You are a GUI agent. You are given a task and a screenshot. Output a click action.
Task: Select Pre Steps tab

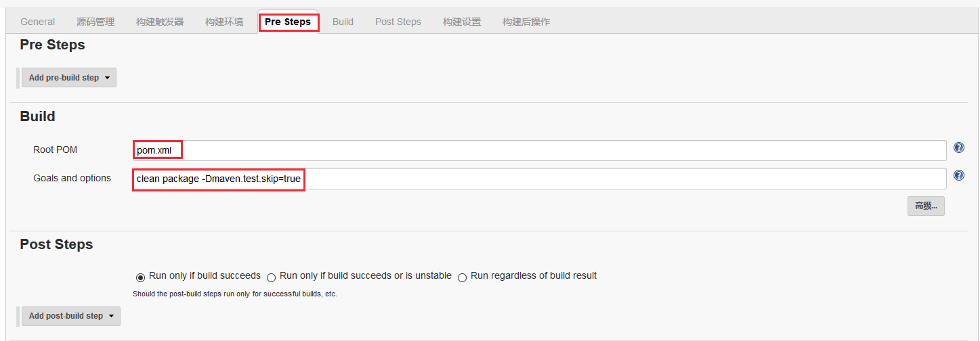click(288, 22)
